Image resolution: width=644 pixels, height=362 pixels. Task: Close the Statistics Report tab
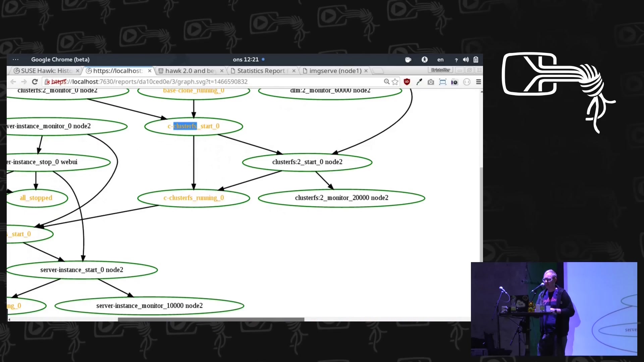point(294,71)
